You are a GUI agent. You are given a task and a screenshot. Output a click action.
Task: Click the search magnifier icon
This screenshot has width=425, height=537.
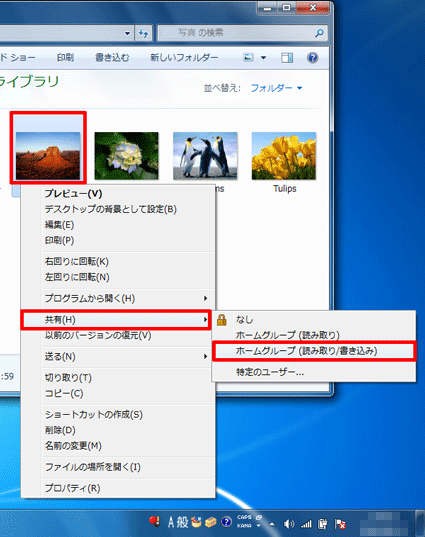click(319, 33)
